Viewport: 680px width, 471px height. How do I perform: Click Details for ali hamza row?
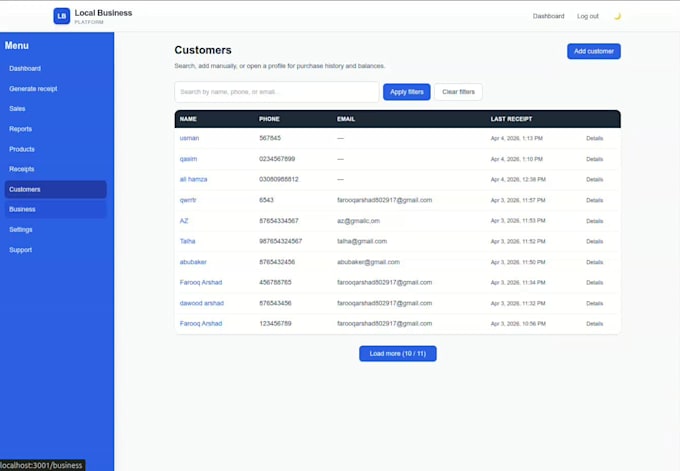point(595,180)
